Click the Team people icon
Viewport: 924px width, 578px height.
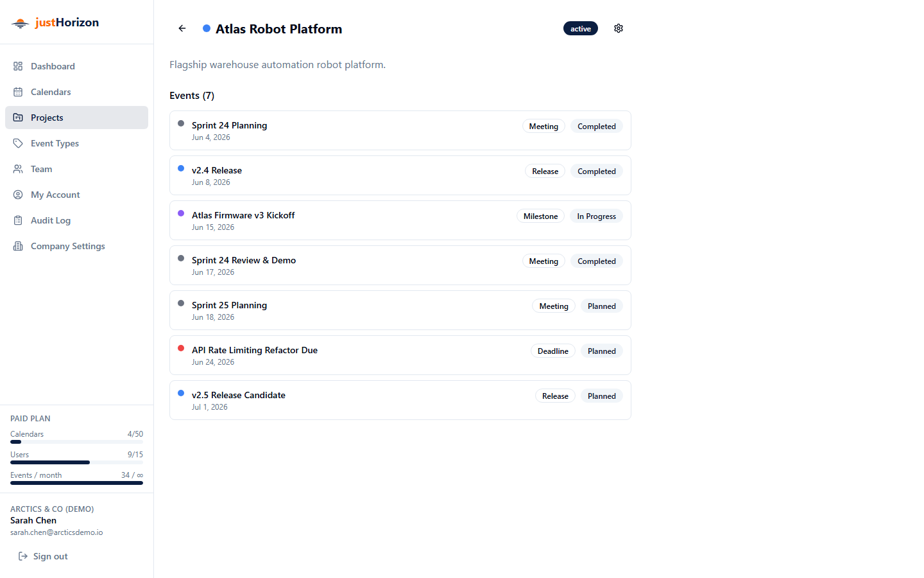click(x=18, y=169)
